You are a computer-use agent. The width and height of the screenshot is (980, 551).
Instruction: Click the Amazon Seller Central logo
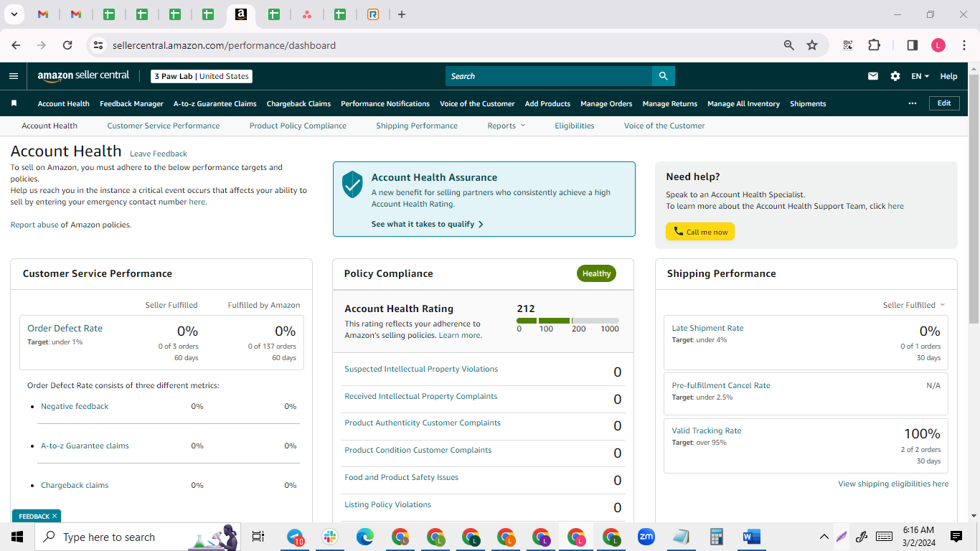tap(83, 76)
